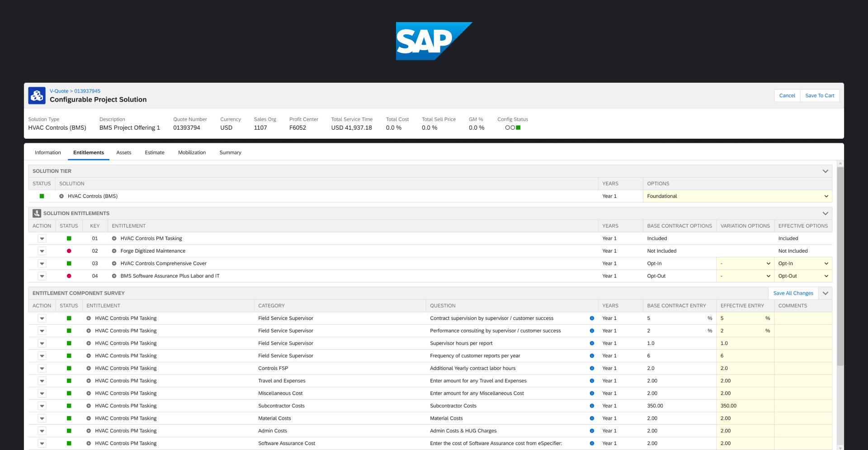This screenshot has width=868, height=450.
Task: Open Variation Options dropdown for BMS Software Assurance
Action: click(745, 276)
